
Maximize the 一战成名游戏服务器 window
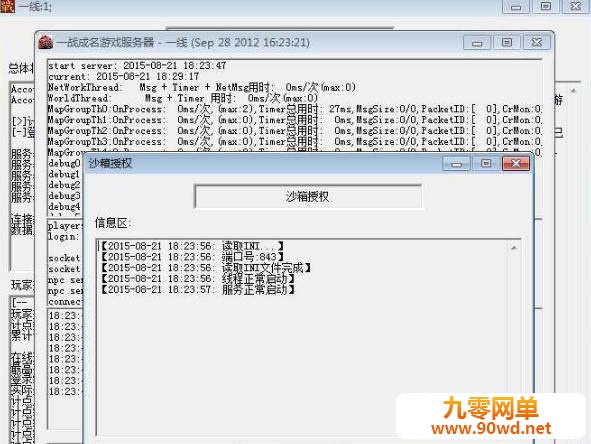pyautogui.click(x=507, y=43)
